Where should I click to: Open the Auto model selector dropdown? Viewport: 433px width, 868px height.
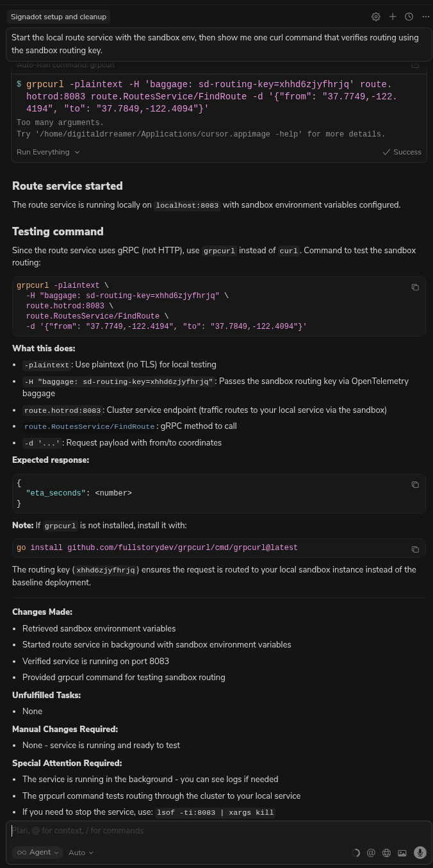tap(81, 853)
